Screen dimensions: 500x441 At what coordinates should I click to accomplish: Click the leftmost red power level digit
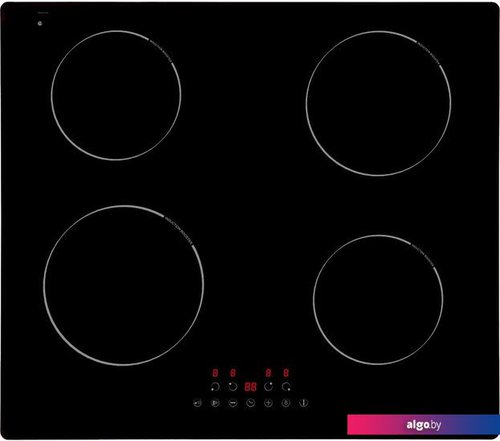[215, 372]
